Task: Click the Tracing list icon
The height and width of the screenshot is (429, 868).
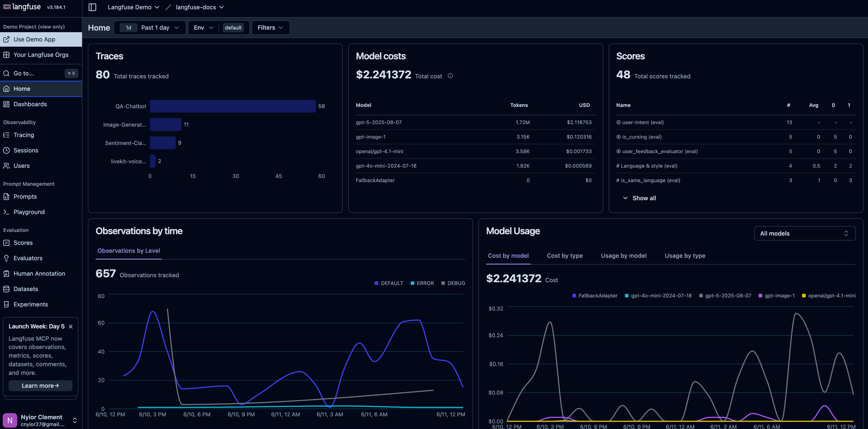Action: pyautogui.click(x=6, y=135)
